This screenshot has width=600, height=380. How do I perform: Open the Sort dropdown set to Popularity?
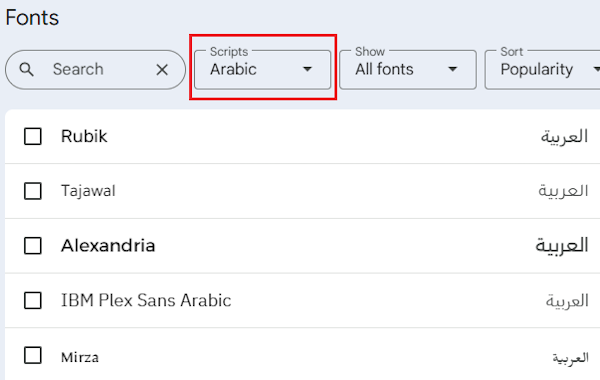click(x=542, y=70)
